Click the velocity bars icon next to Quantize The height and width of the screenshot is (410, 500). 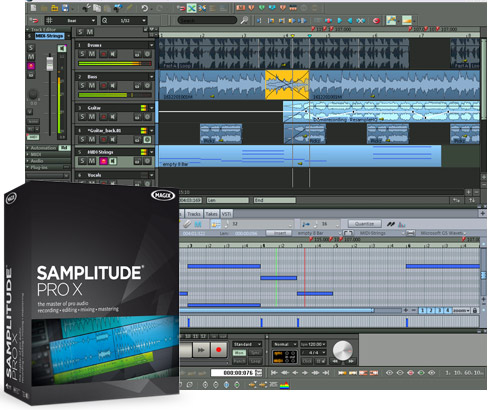point(401,224)
